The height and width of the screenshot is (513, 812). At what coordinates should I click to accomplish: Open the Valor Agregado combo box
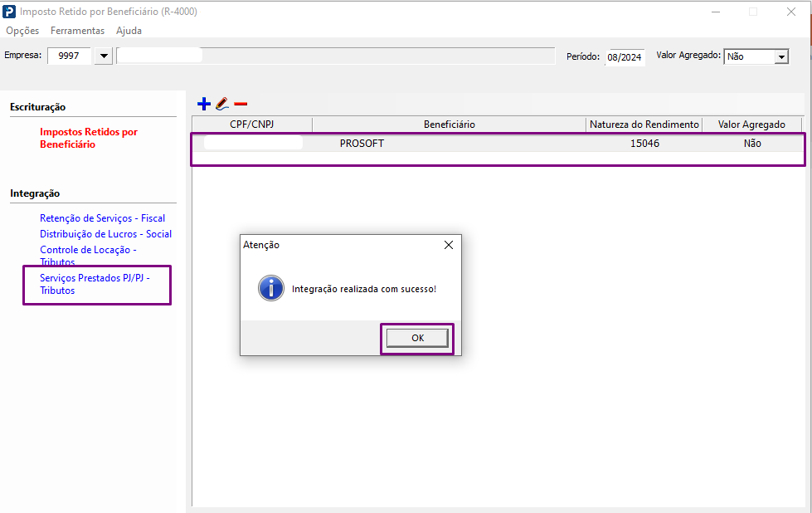(756, 56)
